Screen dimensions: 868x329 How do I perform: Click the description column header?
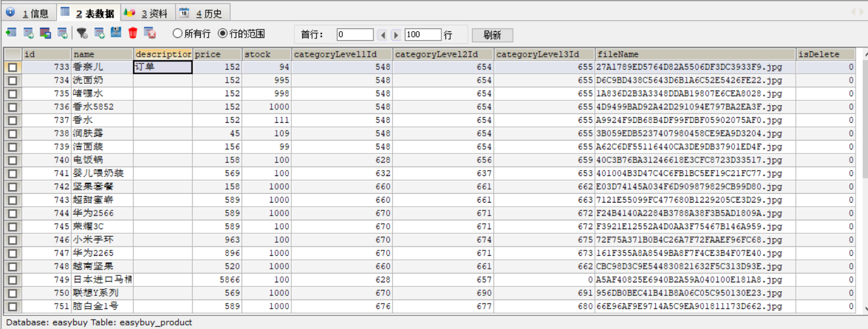[163, 54]
